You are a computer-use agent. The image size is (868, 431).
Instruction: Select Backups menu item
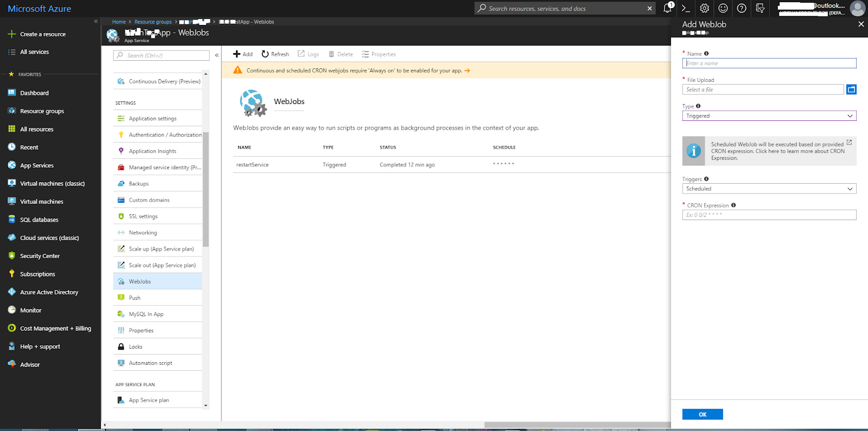(x=157, y=184)
